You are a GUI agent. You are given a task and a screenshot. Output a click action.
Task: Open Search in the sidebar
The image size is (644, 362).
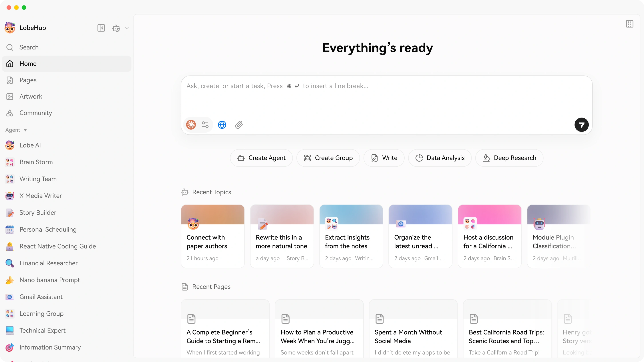point(29,47)
